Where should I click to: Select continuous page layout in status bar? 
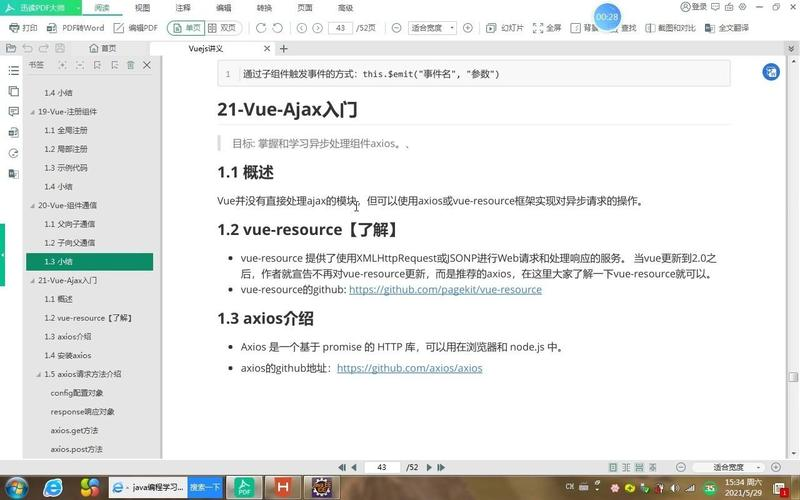pos(639,467)
